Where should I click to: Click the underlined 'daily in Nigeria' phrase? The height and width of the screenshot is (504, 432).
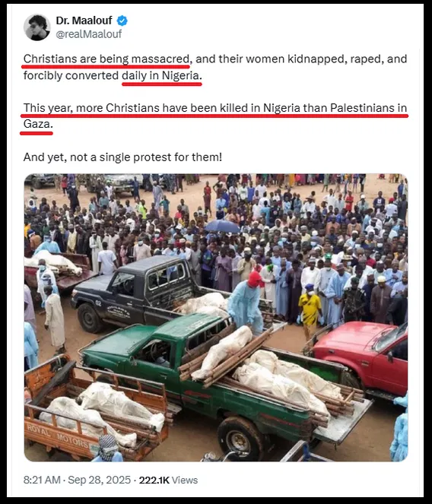[x=160, y=76]
